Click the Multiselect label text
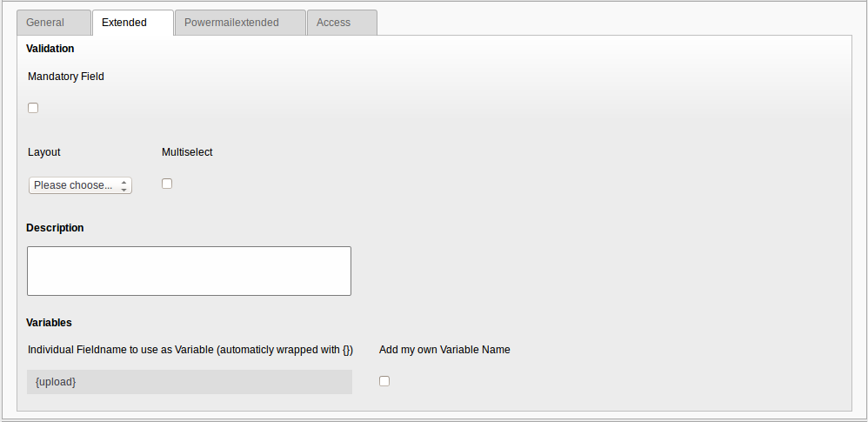 (187, 152)
